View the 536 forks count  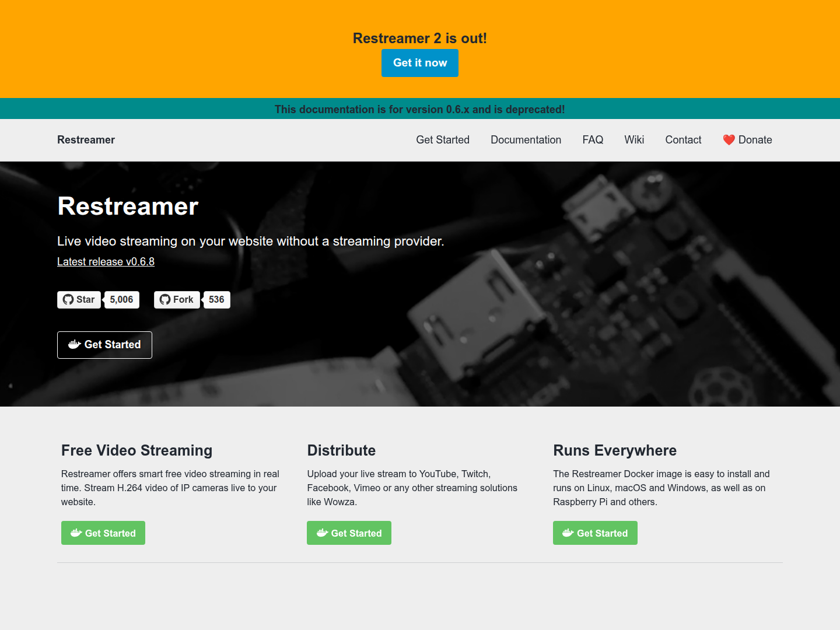(216, 300)
